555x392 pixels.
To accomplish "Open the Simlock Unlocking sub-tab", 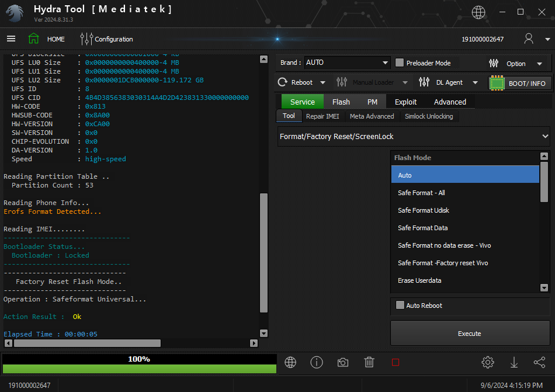I will tap(429, 116).
